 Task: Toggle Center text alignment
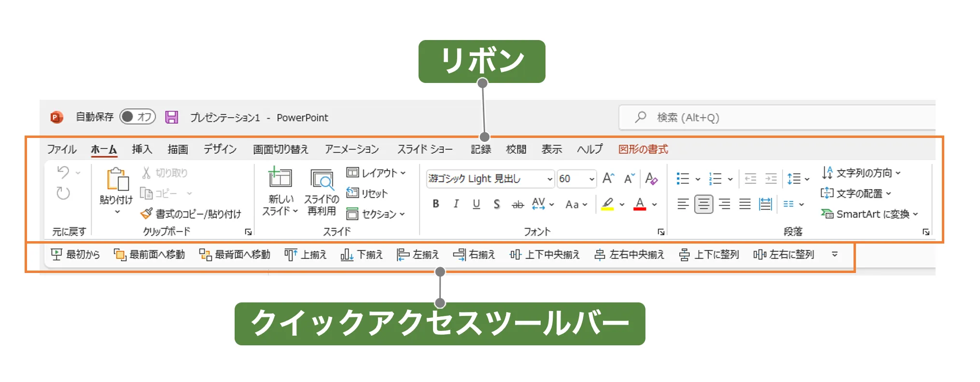pos(703,205)
